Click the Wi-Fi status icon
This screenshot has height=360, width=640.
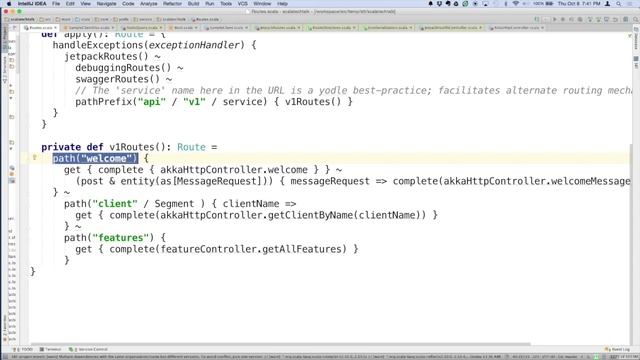click(x=516, y=4)
